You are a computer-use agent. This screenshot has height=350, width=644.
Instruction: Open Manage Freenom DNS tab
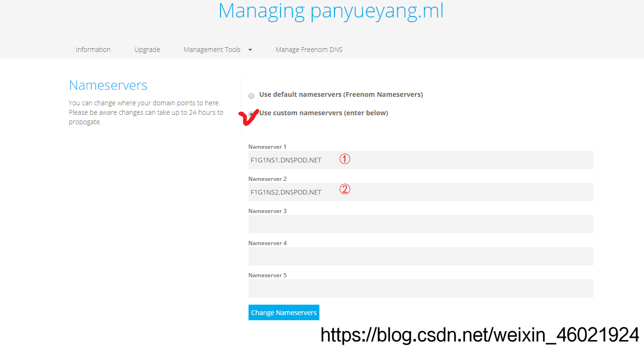[x=309, y=50]
